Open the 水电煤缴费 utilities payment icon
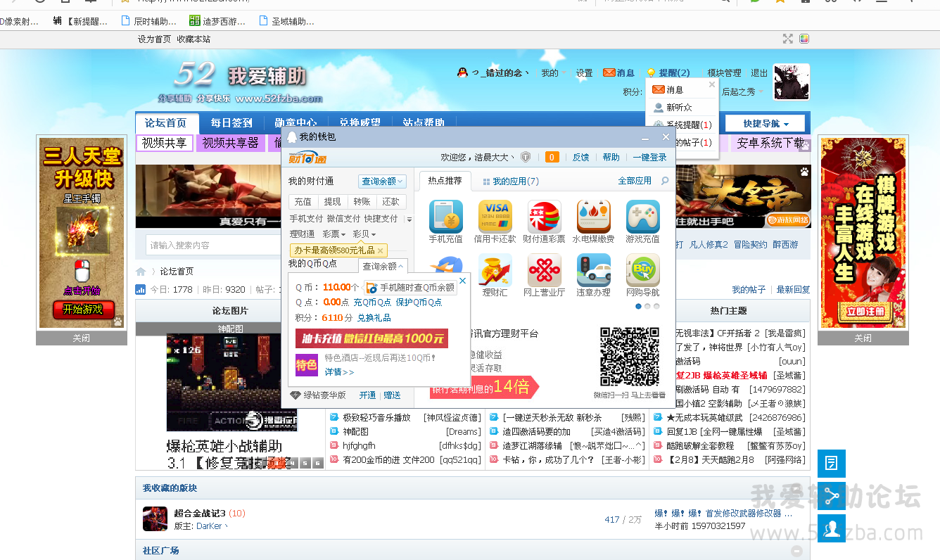This screenshot has height=560, width=940. tap(594, 217)
